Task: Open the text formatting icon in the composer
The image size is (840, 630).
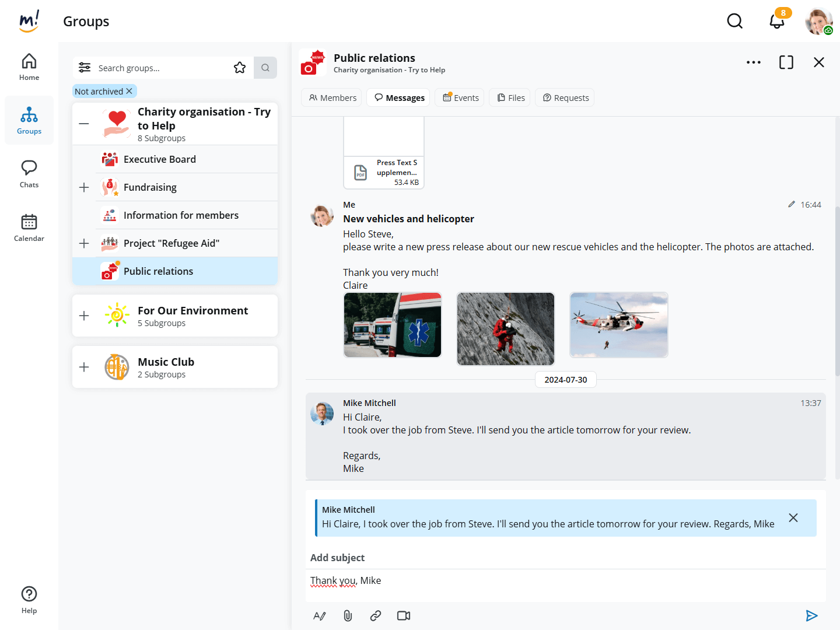Action: pos(320,615)
